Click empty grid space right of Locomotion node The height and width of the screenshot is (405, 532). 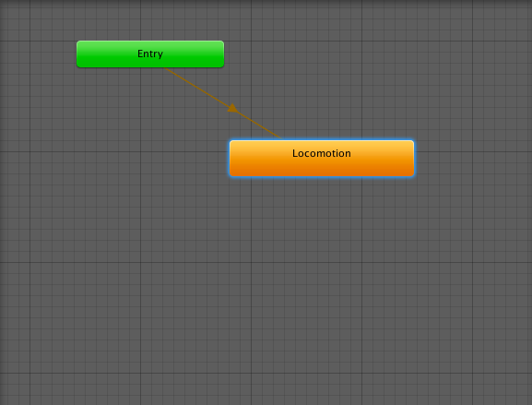(471, 158)
